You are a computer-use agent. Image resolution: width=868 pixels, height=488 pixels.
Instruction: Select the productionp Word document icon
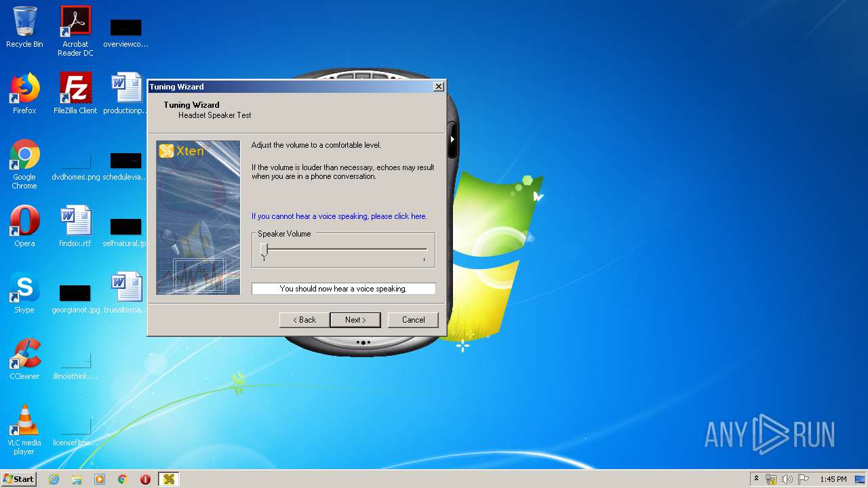126,94
